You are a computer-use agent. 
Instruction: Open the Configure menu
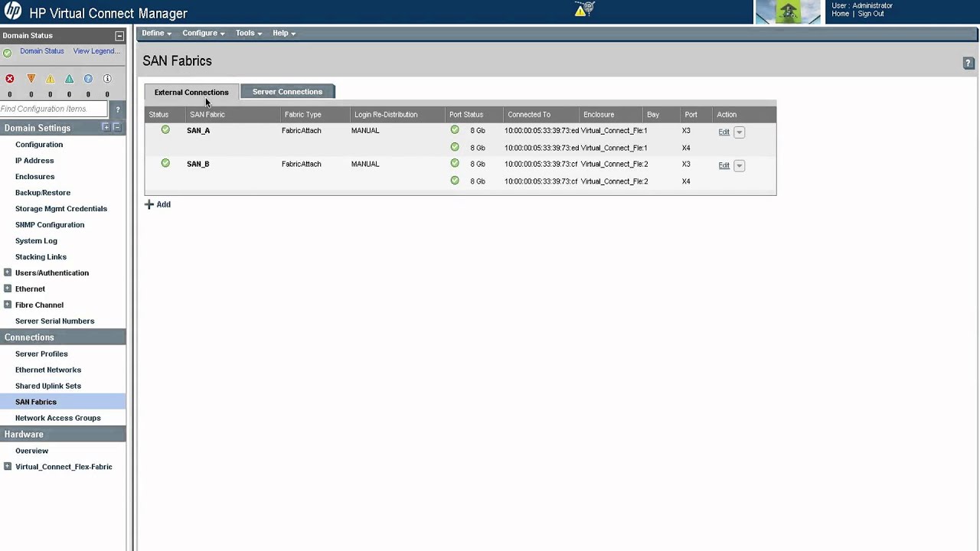pos(204,33)
